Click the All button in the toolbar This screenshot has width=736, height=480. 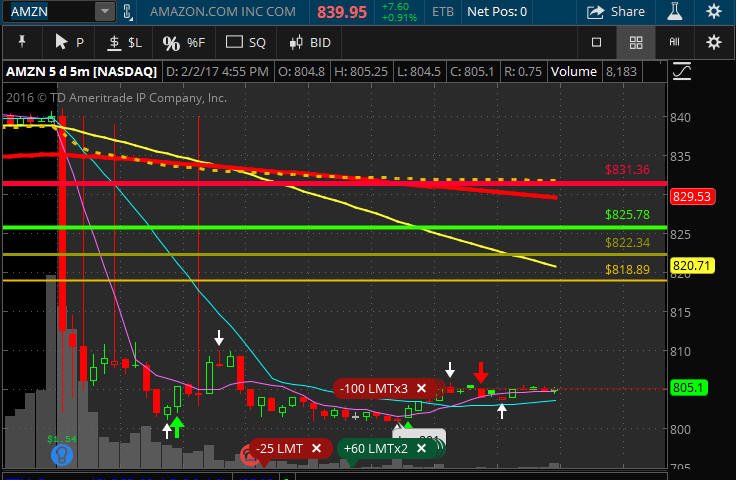pyautogui.click(x=674, y=42)
